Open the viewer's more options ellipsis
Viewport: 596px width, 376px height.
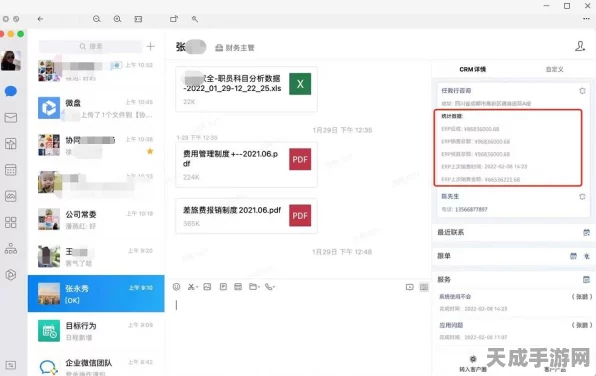[x=586, y=19]
